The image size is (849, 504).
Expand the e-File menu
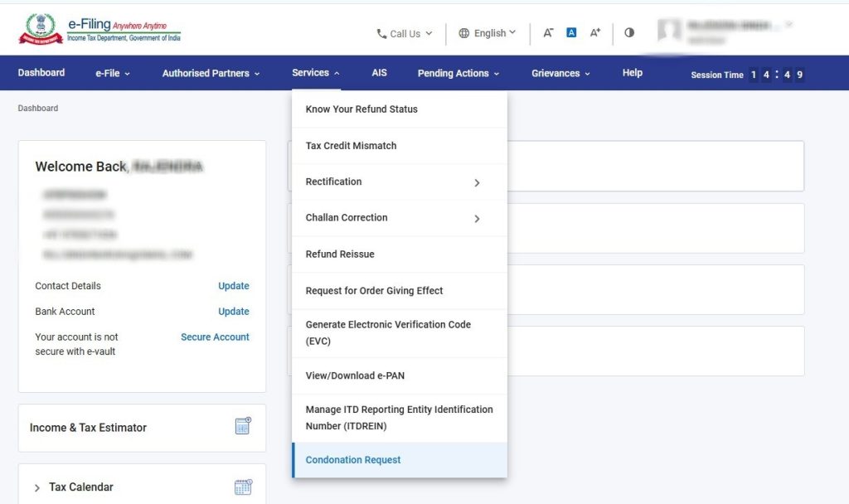pos(113,73)
